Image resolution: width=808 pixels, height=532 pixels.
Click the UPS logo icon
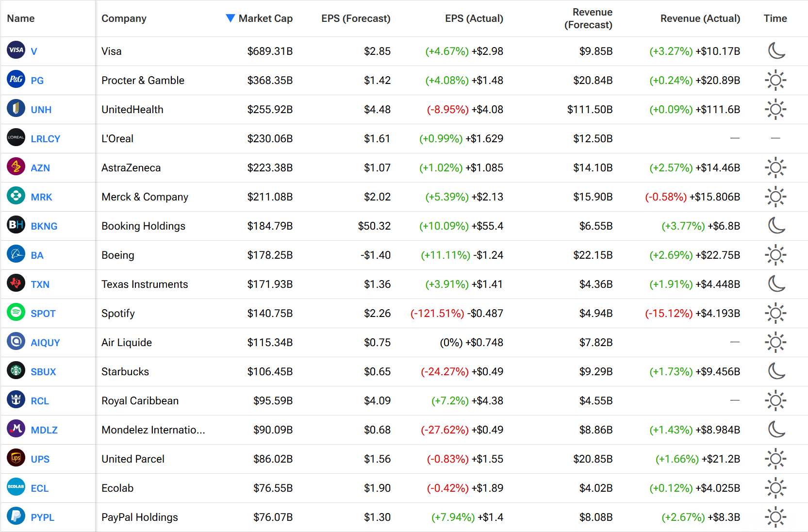click(16, 458)
